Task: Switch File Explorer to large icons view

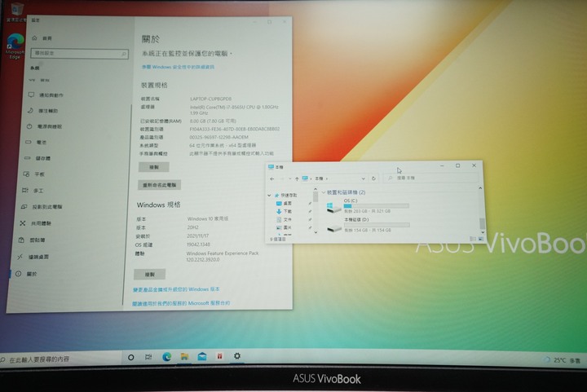Action: pyautogui.click(x=481, y=239)
